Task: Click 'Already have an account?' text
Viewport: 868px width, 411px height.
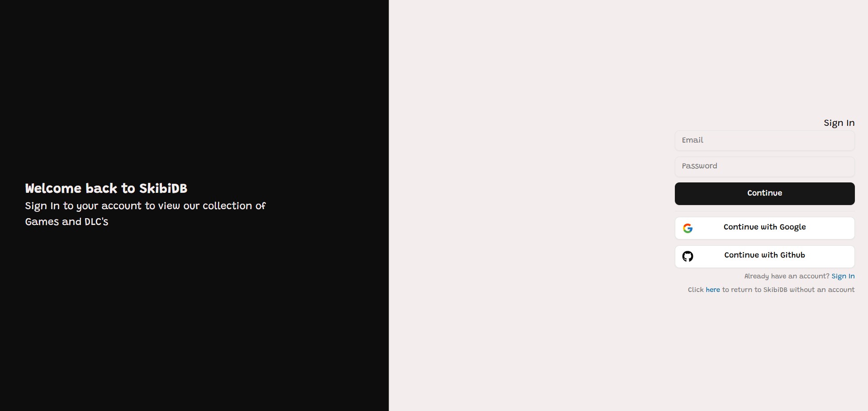Action: point(787,276)
